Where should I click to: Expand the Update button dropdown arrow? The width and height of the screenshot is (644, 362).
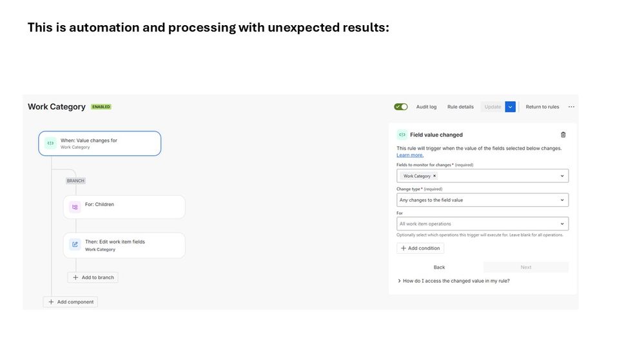point(511,107)
